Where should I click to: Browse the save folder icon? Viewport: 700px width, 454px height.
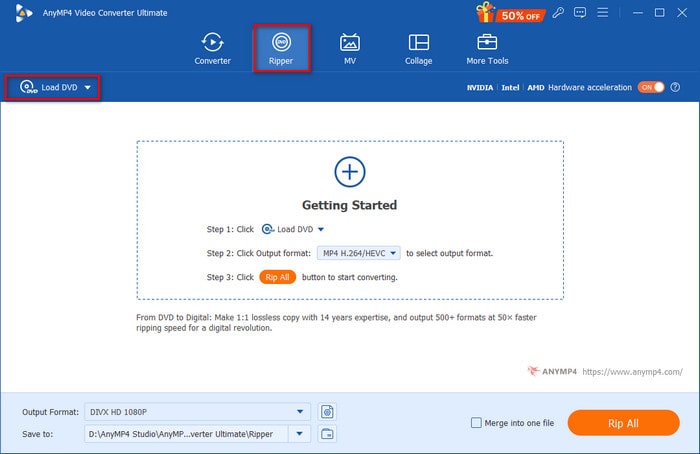[x=327, y=433]
